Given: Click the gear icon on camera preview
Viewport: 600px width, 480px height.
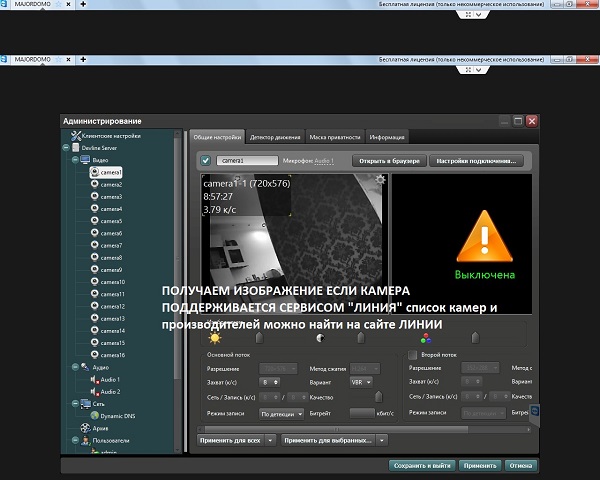Looking at the screenshot, I should point(379,179).
